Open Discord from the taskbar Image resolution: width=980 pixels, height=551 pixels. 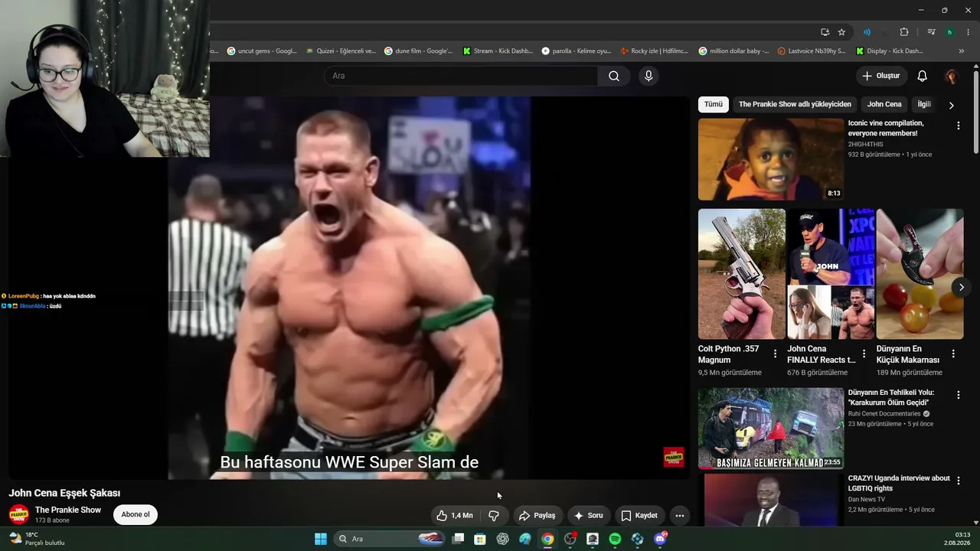(660, 539)
